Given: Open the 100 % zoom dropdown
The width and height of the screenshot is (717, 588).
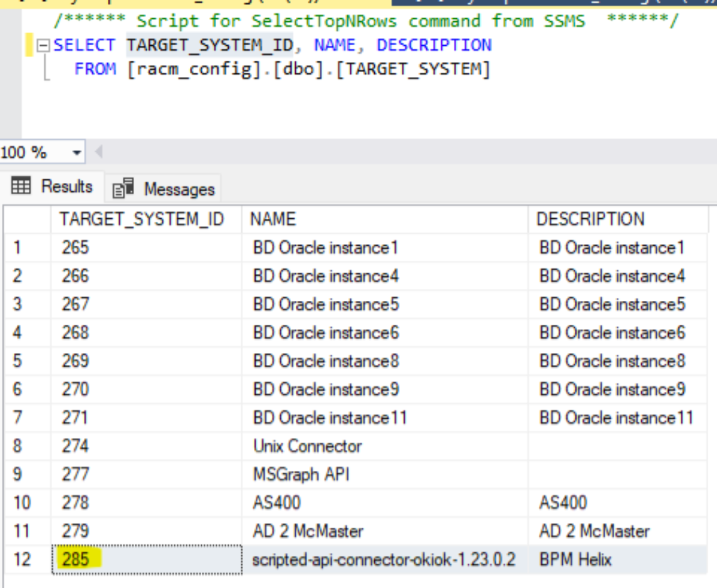Looking at the screenshot, I should tap(77, 152).
